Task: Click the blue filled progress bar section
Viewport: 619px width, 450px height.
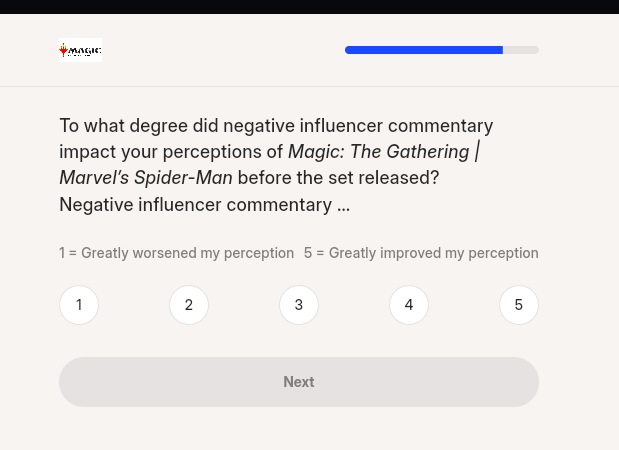Action: coord(423,50)
